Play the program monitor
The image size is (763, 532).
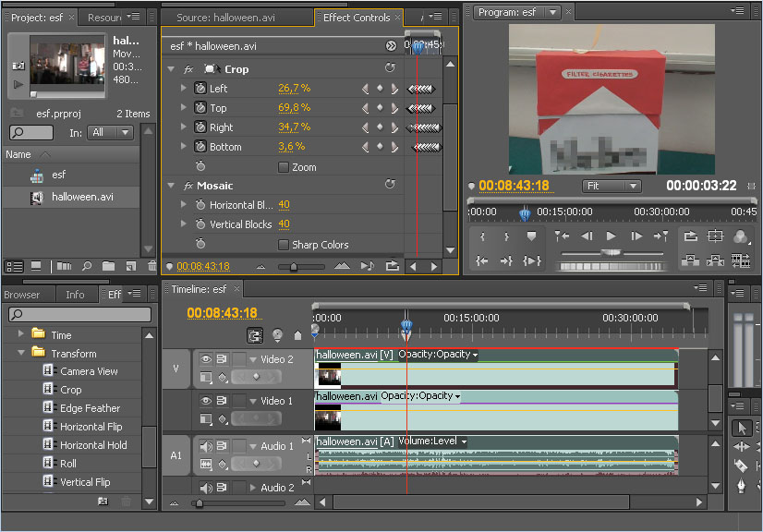[612, 236]
